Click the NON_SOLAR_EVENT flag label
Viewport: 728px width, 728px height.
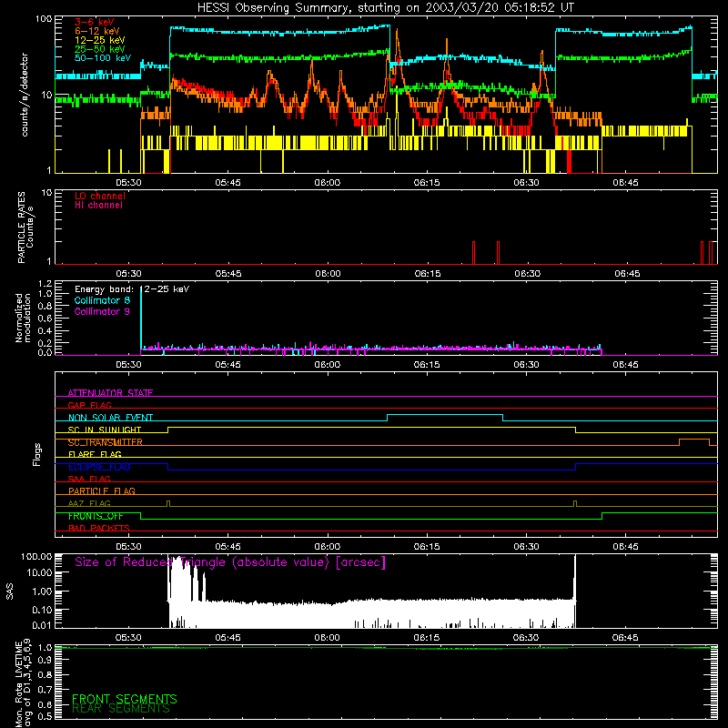(x=110, y=418)
